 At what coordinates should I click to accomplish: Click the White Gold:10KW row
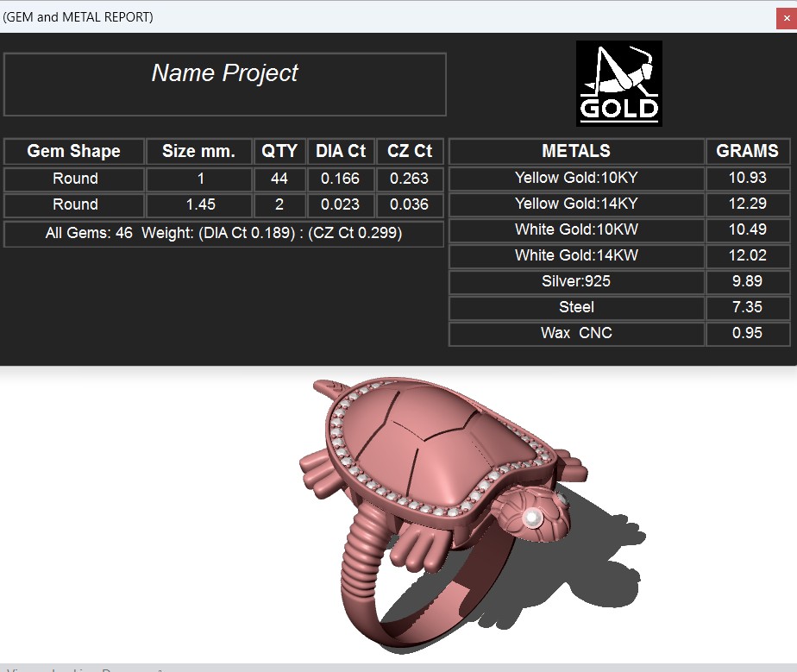pyautogui.click(x=576, y=229)
